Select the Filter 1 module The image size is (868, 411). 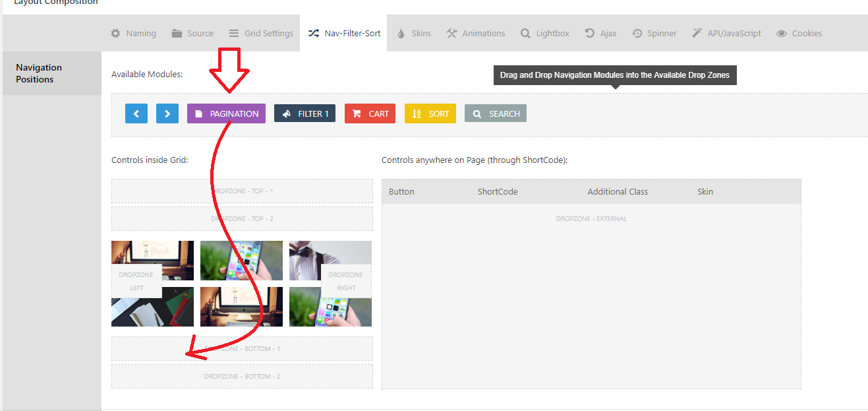coord(304,113)
